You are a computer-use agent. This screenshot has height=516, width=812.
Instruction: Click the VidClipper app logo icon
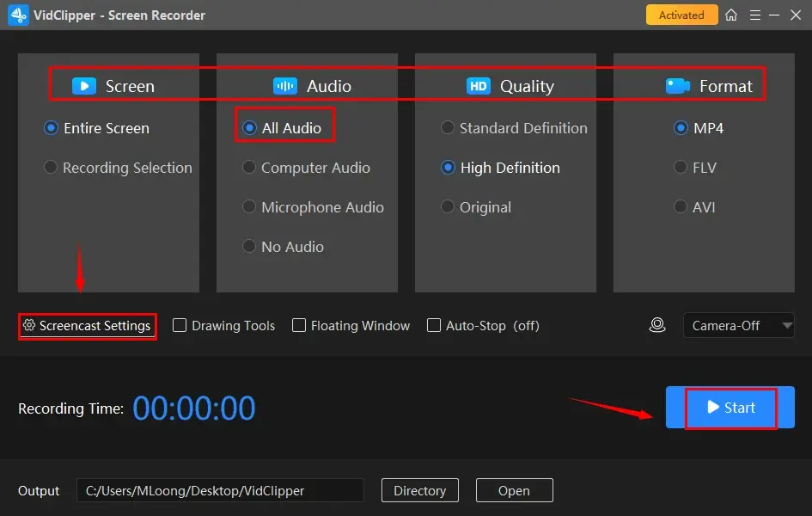click(x=18, y=15)
